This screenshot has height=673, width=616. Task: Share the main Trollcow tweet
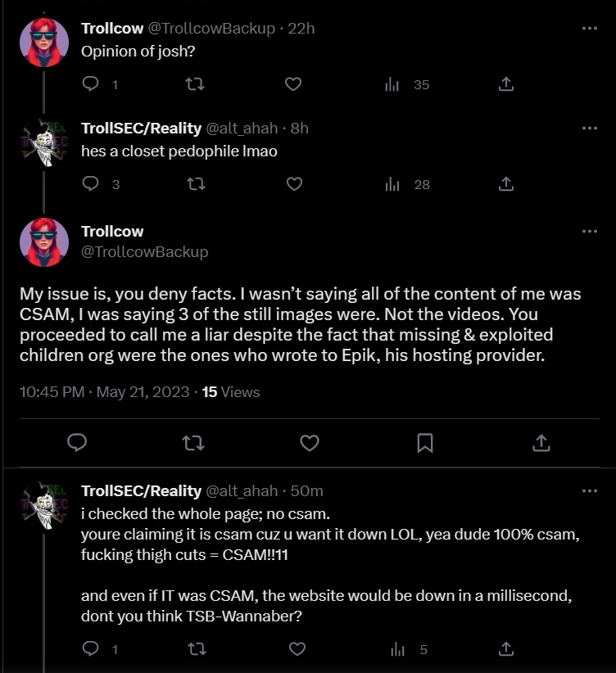541,443
